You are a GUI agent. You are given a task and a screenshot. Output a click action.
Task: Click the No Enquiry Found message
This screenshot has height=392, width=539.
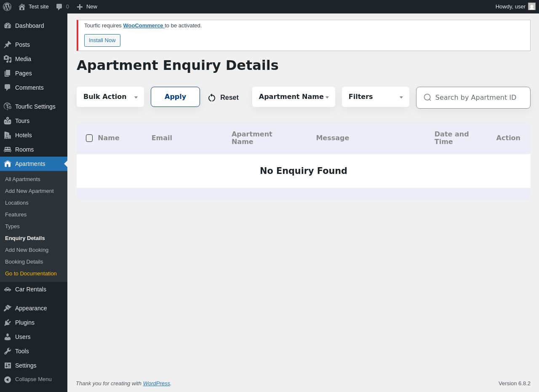tap(304, 171)
